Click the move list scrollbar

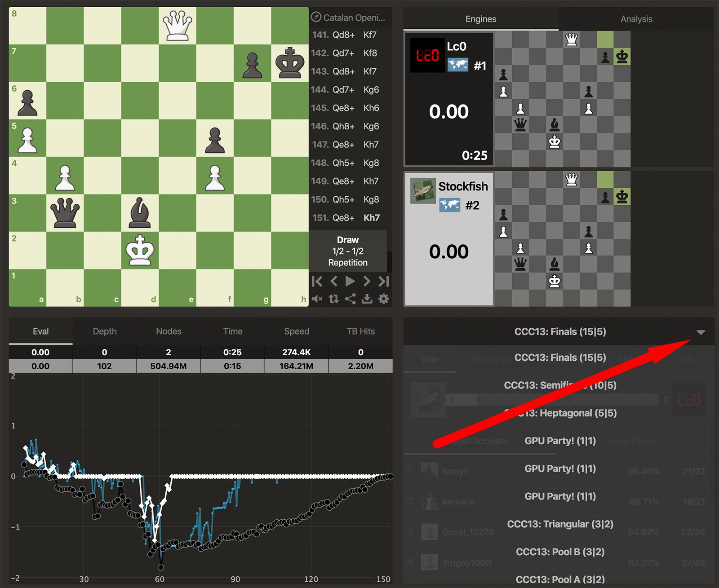click(389, 261)
